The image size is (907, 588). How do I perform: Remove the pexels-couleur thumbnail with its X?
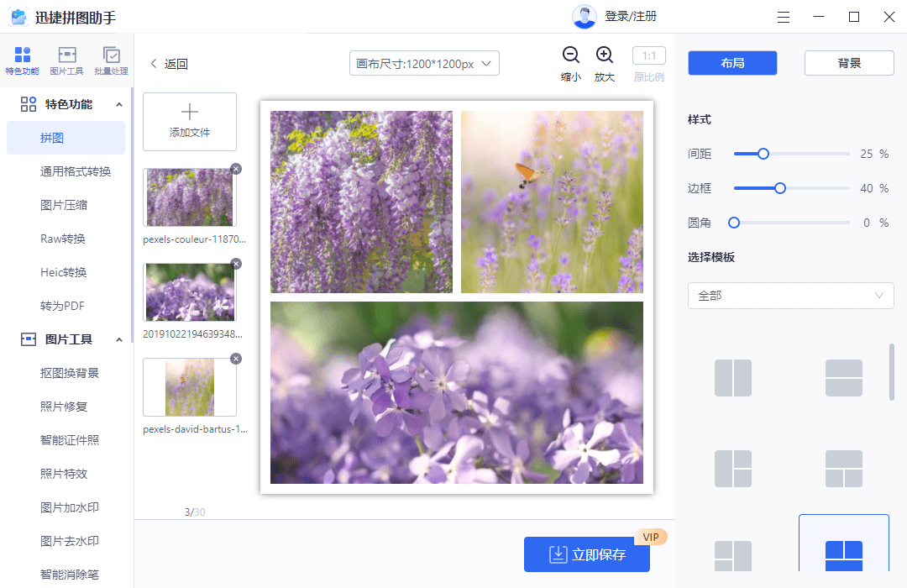click(x=236, y=169)
